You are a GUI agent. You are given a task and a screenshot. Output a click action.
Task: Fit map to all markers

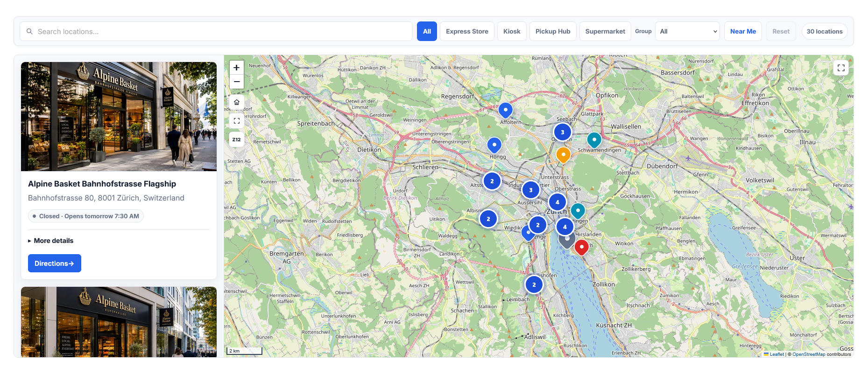[x=237, y=121]
